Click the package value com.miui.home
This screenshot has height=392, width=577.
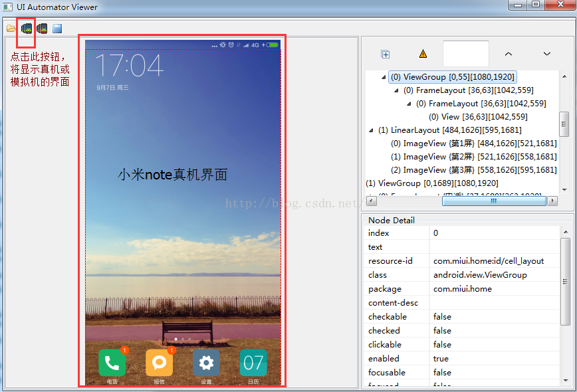(462, 288)
